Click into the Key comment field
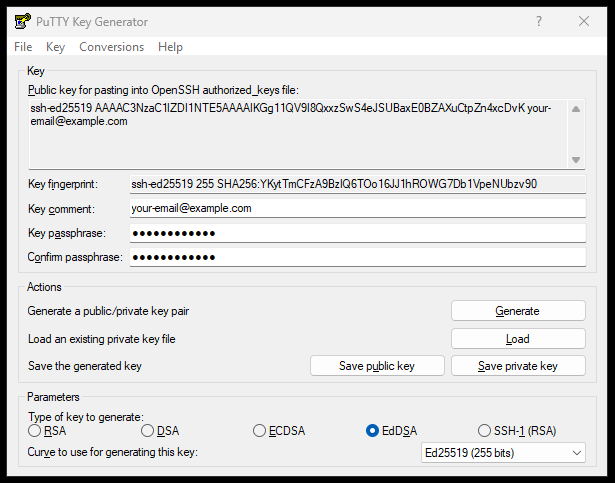 356,208
